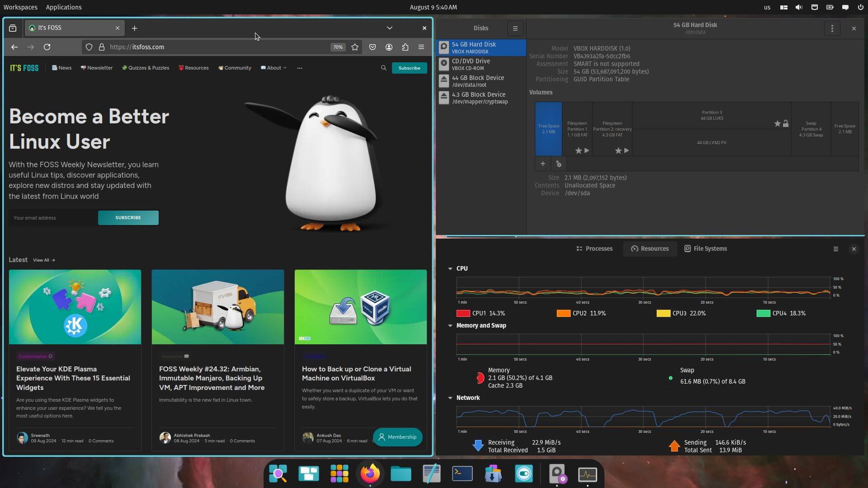Reload the It's FOSS page
The width and height of the screenshot is (868, 488).
pyautogui.click(x=47, y=47)
